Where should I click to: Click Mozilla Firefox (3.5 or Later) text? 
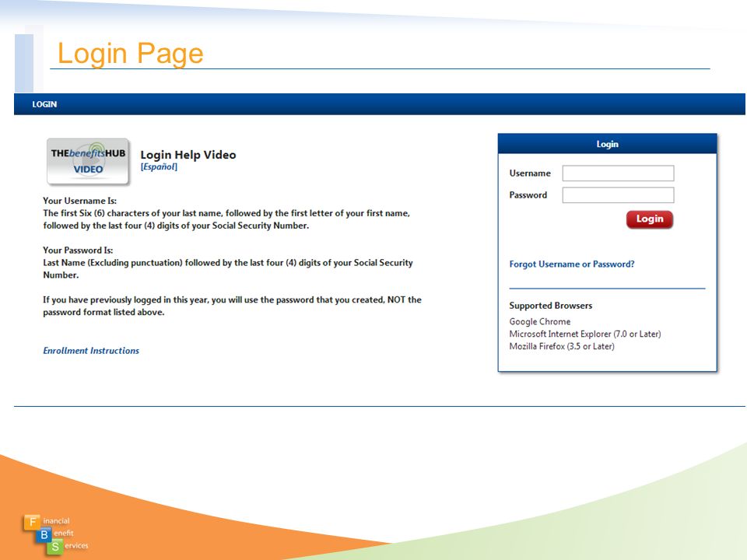point(562,346)
